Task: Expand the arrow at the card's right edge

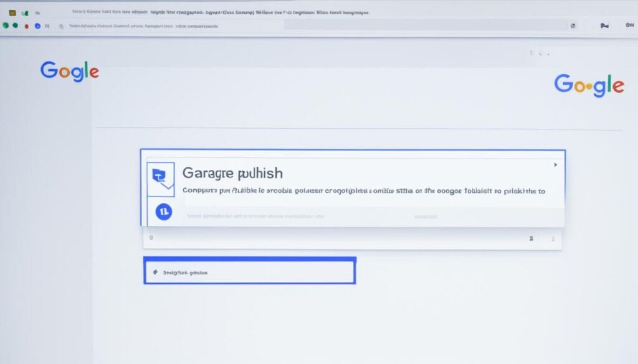Action: (555, 165)
